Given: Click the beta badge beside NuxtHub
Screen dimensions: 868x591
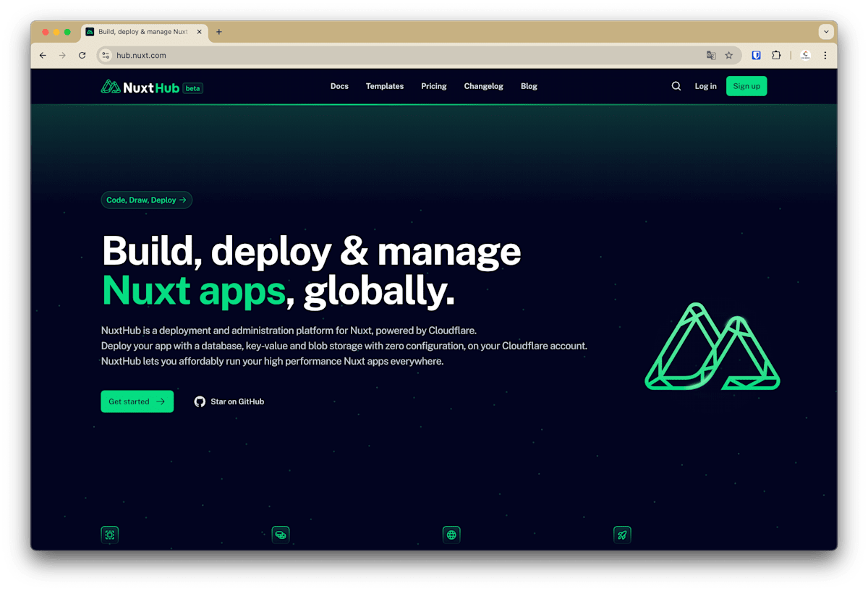Looking at the screenshot, I should click(x=193, y=88).
